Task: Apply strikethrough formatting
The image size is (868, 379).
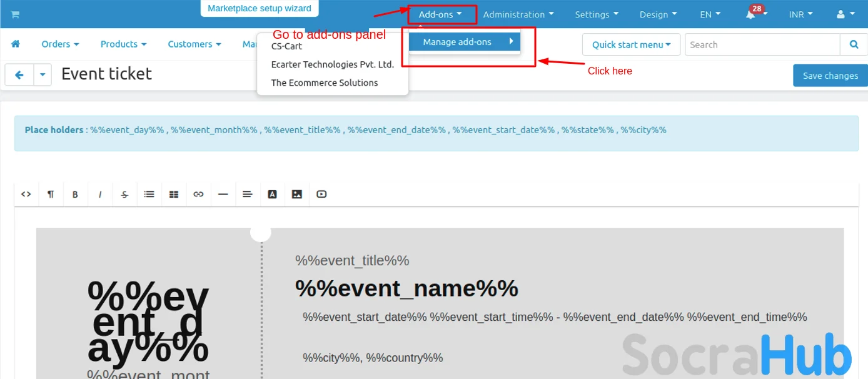Action: (124, 195)
